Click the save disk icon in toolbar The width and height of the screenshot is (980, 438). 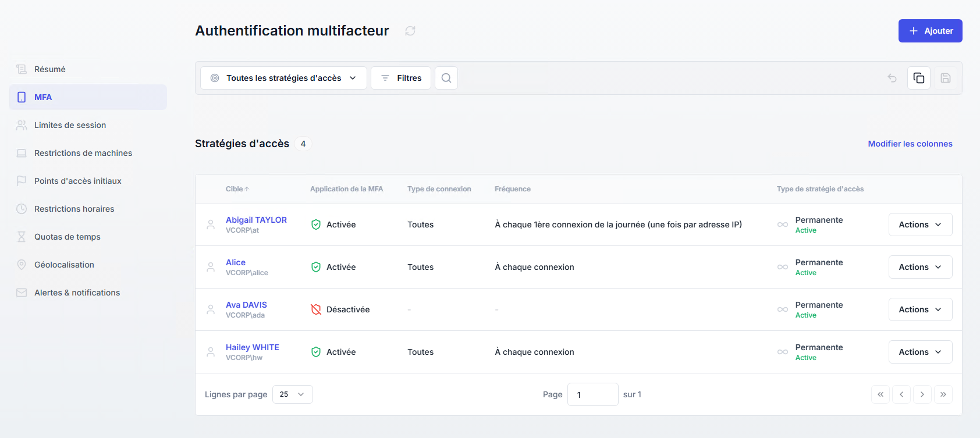946,78
